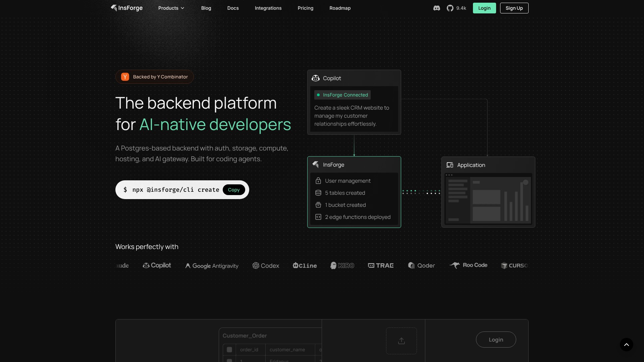The width and height of the screenshot is (644, 362).
Task: Open the GitHub icon in the navbar
Action: click(450, 8)
